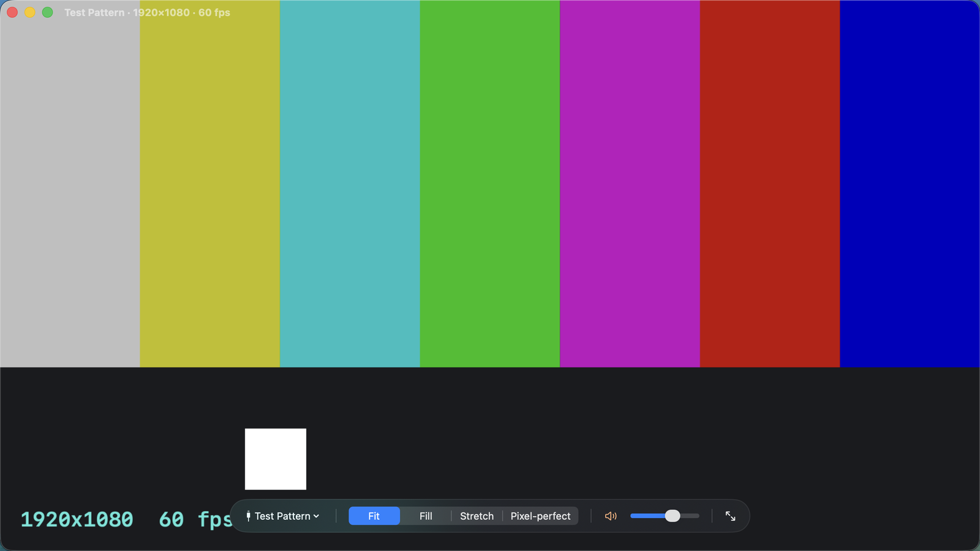
Task: Click the capture device plug icon
Action: click(248, 516)
